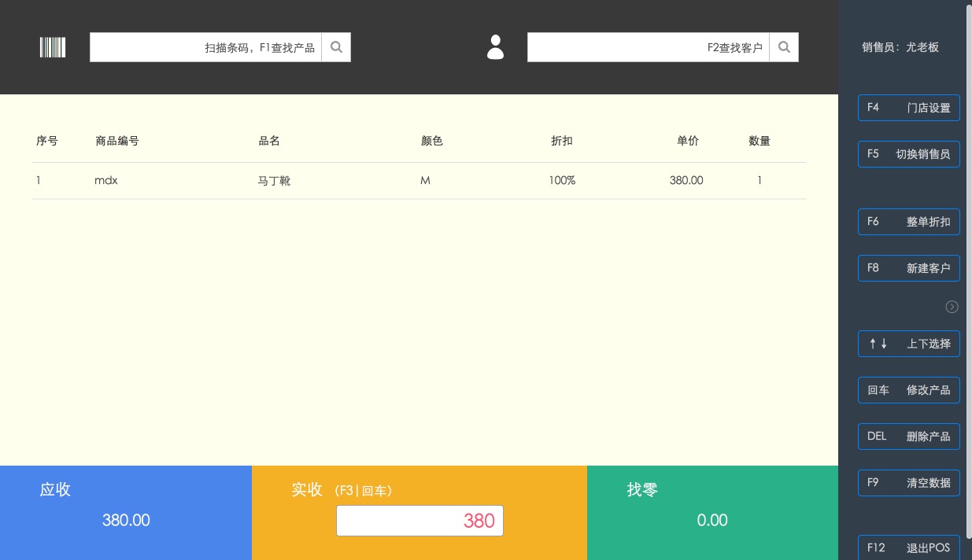This screenshot has height=560, width=972.
Task: Click the Enter modify product button
Action: (x=908, y=390)
